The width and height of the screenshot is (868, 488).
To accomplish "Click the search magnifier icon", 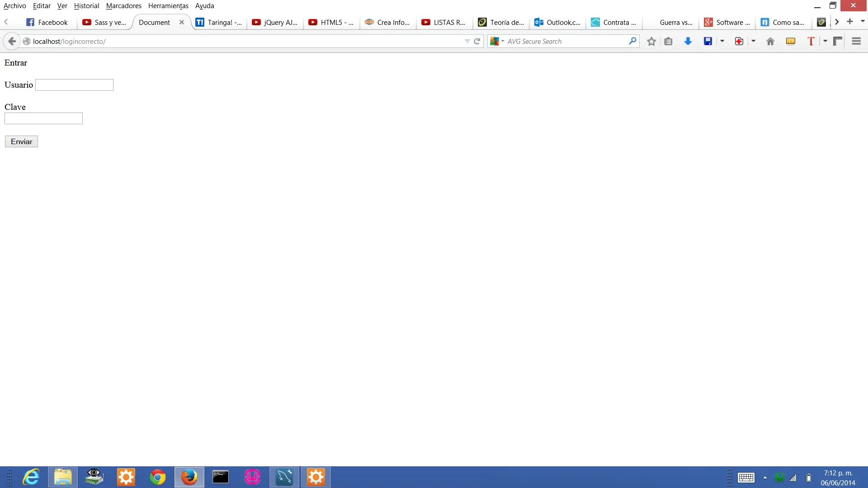I will pyautogui.click(x=632, y=41).
